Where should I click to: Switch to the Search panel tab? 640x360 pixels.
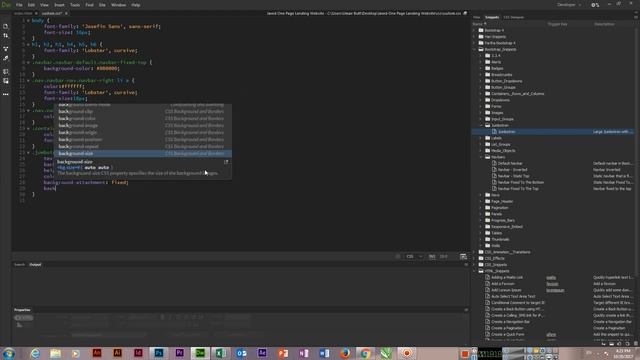(x=19, y=264)
